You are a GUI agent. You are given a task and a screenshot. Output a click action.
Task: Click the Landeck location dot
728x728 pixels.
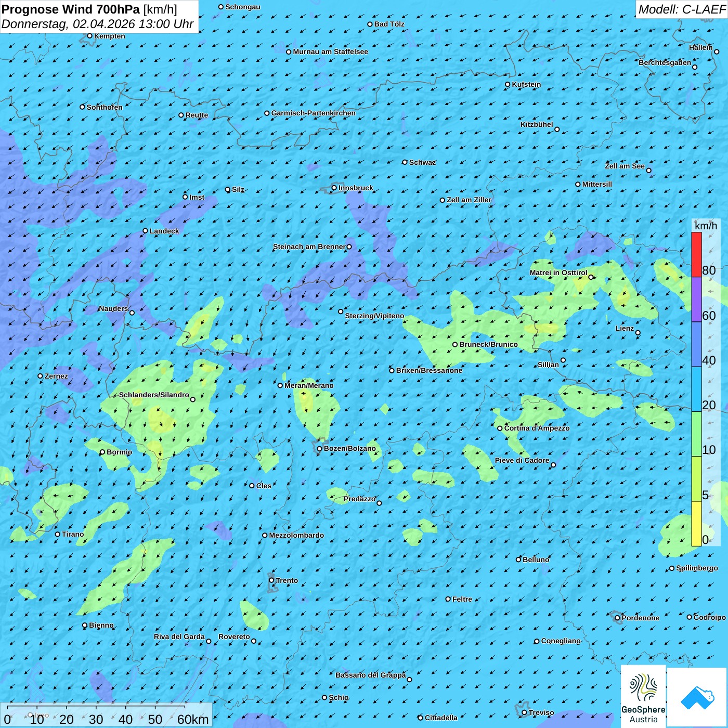146,231
